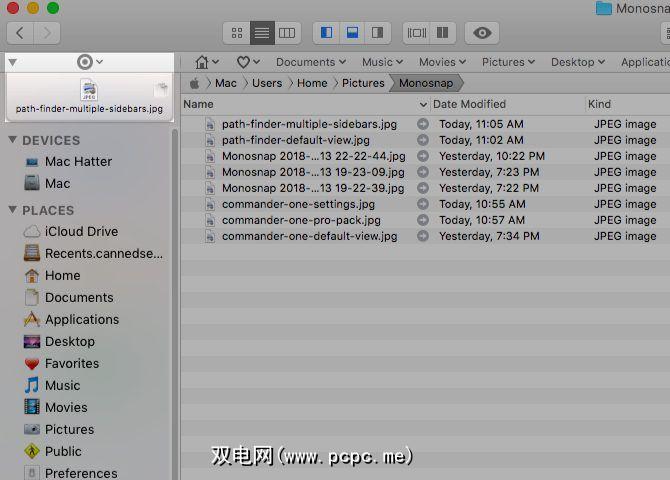Click arrow icon beside commander-one-pro-pack.jpg
The image size is (670, 480).
tap(423, 220)
